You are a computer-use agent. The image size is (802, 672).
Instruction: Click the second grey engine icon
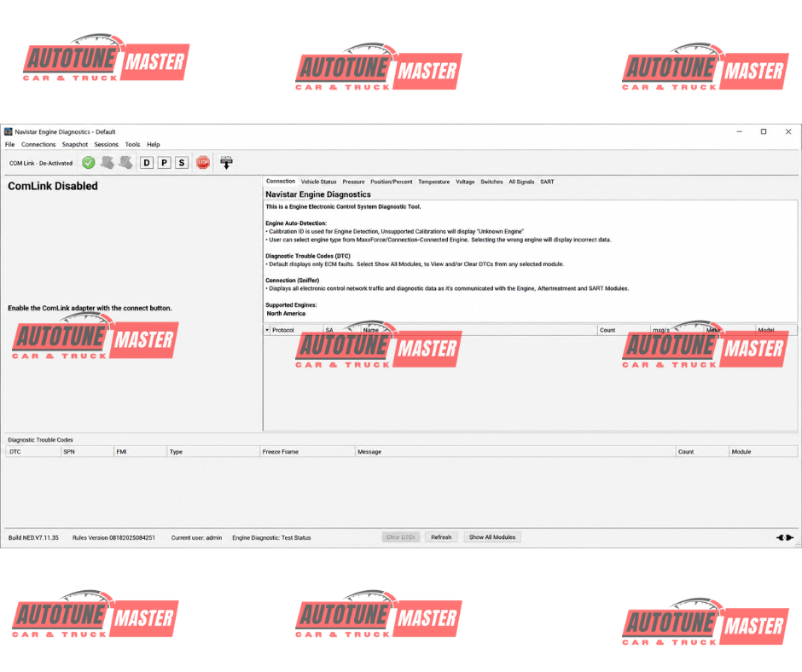point(125,163)
